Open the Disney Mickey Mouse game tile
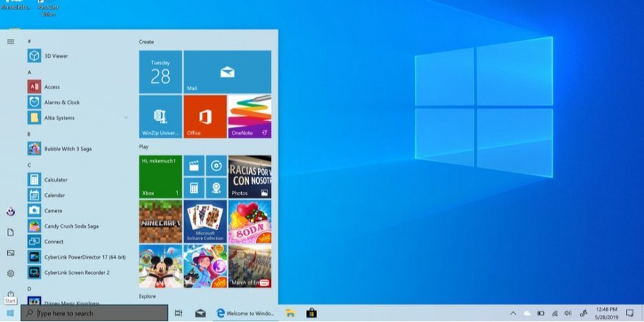 (160, 266)
